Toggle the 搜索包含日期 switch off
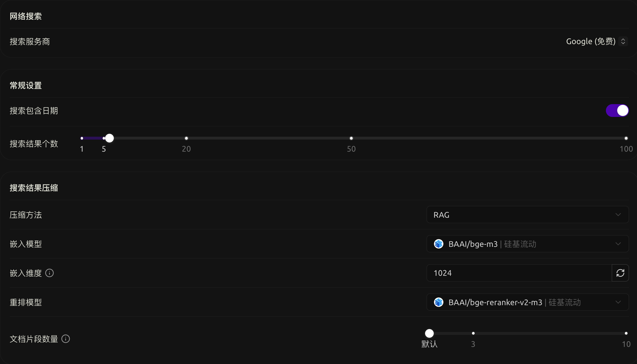Screen dimensions: 637x364 [617, 110]
